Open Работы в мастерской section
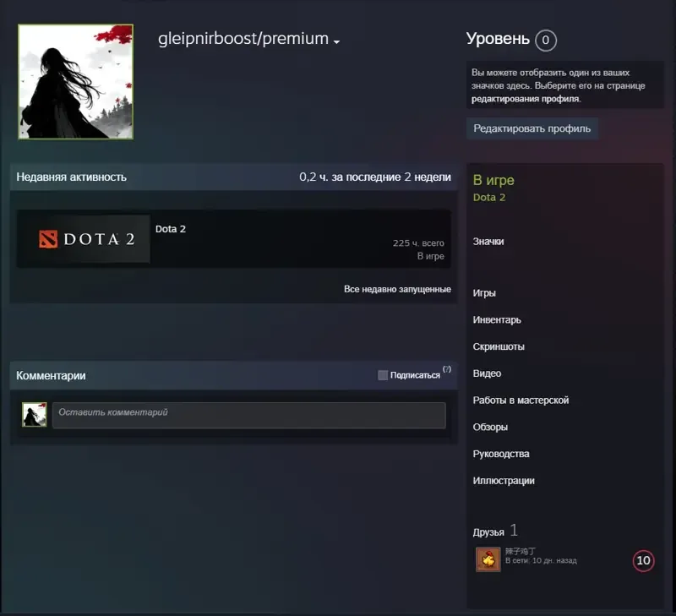676x616 pixels. tap(521, 400)
